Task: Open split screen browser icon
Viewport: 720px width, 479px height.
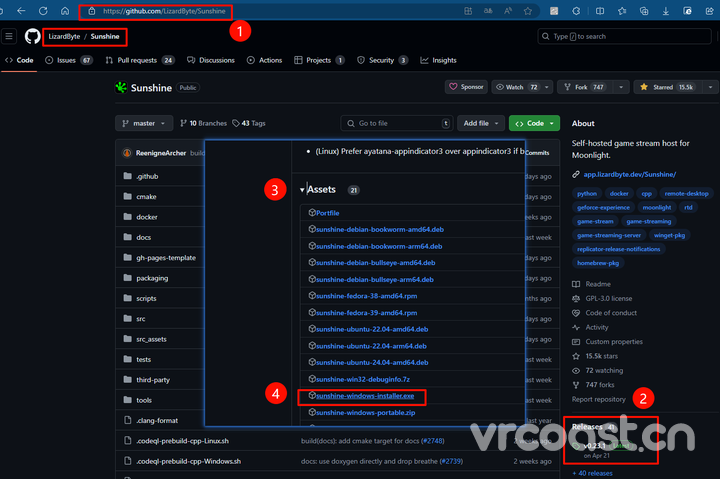Action: [x=600, y=11]
